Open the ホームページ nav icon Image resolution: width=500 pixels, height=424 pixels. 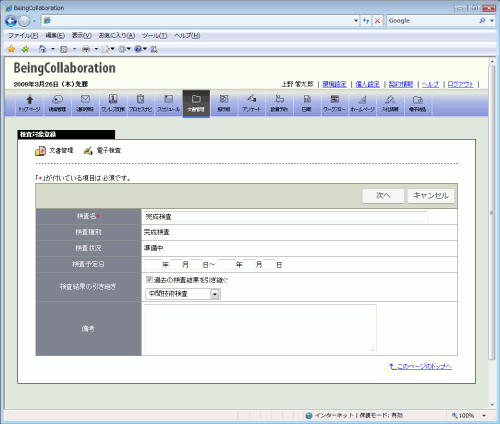(x=362, y=104)
